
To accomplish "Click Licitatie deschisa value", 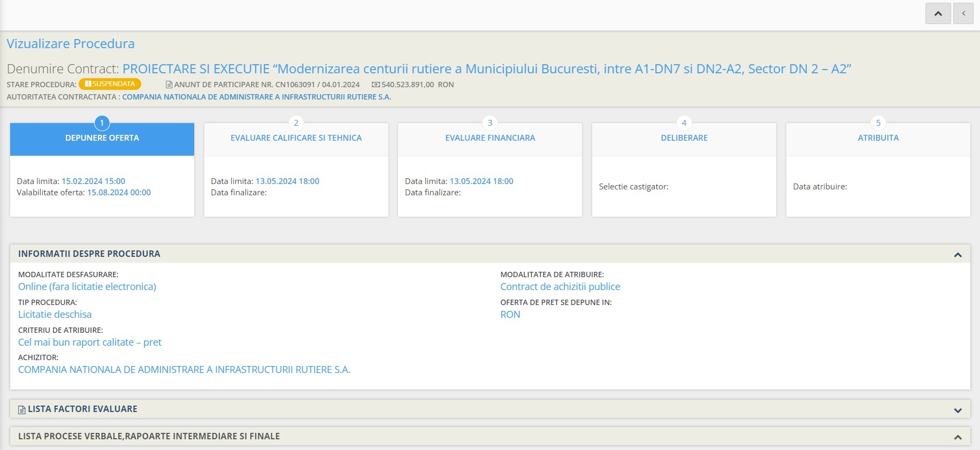I will pos(55,315).
